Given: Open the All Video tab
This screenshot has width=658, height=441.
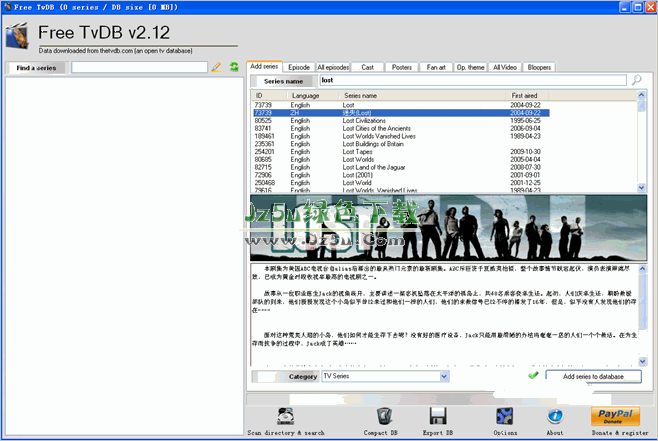Looking at the screenshot, I should 505,67.
